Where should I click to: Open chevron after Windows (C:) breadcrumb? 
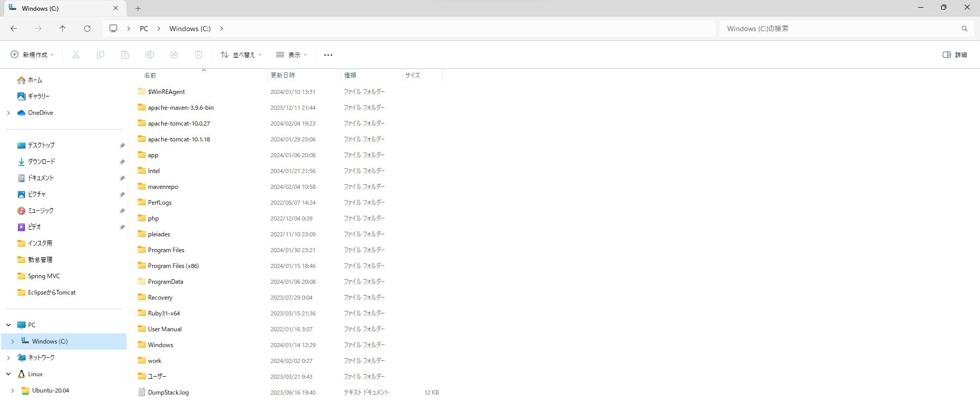(222, 29)
